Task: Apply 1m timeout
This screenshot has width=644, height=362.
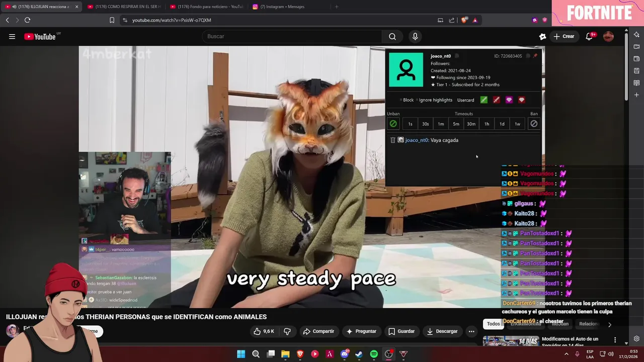Action: tap(441, 124)
